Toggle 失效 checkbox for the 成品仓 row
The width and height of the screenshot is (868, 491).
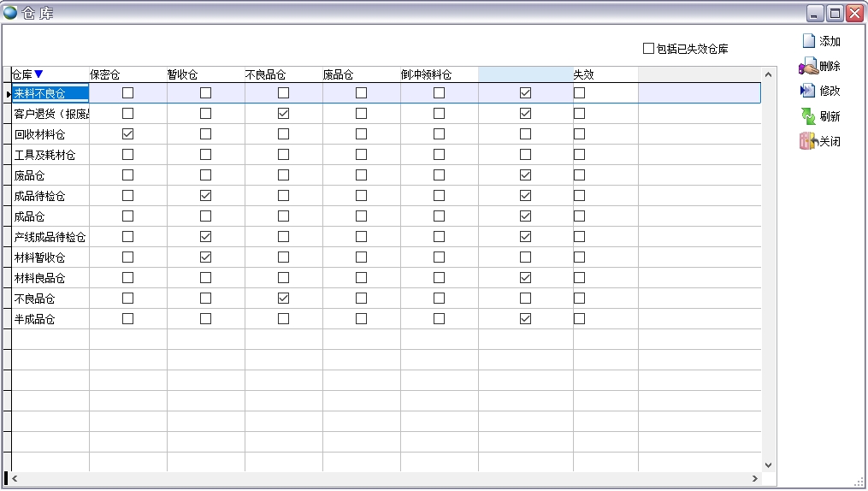(579, 216)
